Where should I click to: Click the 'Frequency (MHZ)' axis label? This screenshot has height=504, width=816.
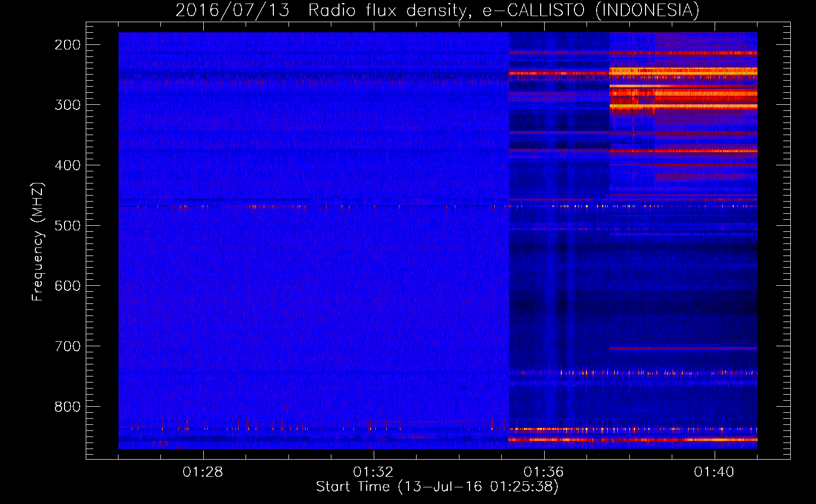click(38, 242)
